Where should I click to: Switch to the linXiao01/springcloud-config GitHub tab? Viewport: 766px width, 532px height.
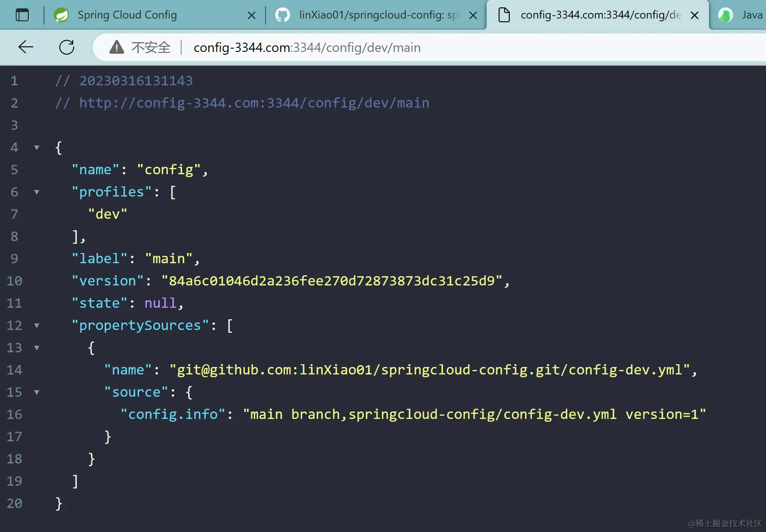pos(376,15)
